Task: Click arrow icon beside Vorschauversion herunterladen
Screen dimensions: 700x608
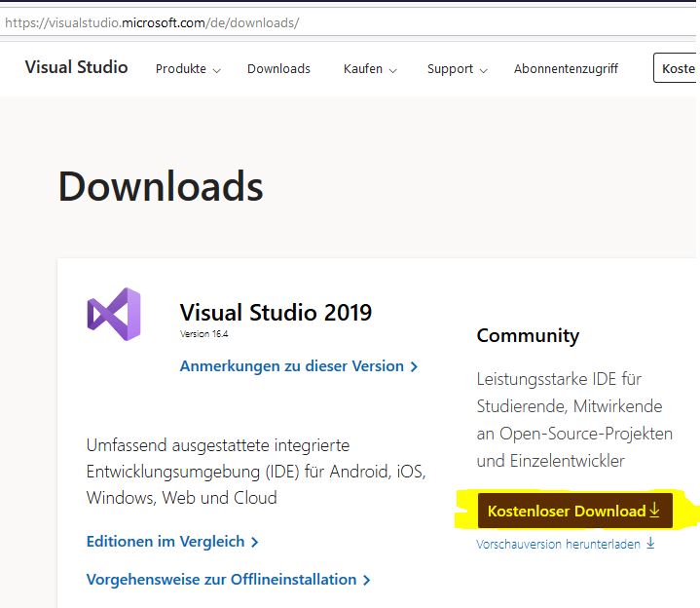Action: (651, 544)
